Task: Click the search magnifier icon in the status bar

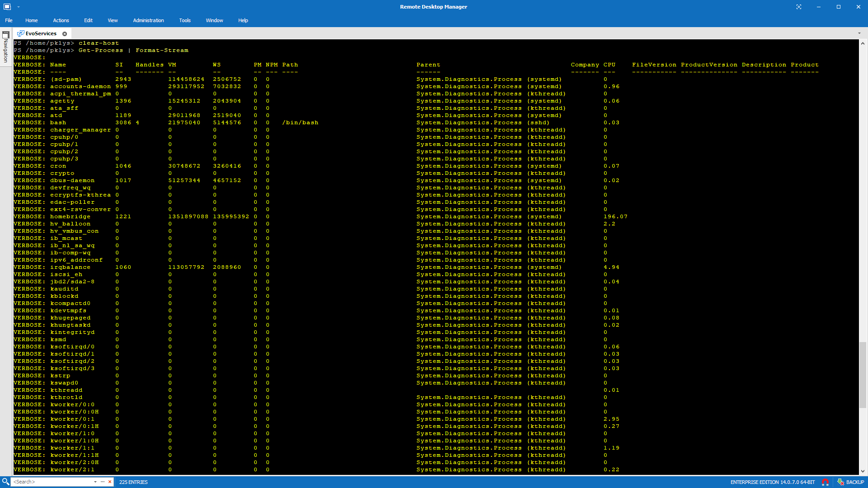Action: point(5,482)
